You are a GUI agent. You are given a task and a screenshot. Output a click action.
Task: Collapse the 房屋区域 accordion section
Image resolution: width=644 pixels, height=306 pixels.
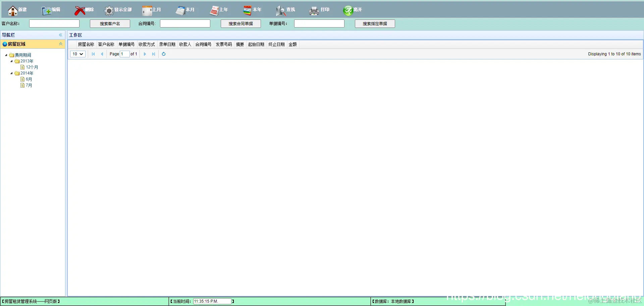coord(61,44)
